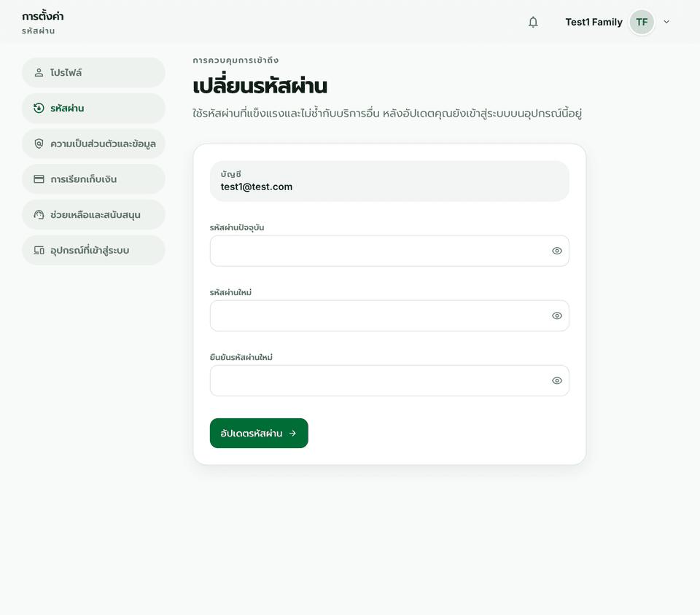Click the เปลี่ยนรหัสผ่าน page heading
This screenshot has width=700, height=615.
click(x=260, y=85)
